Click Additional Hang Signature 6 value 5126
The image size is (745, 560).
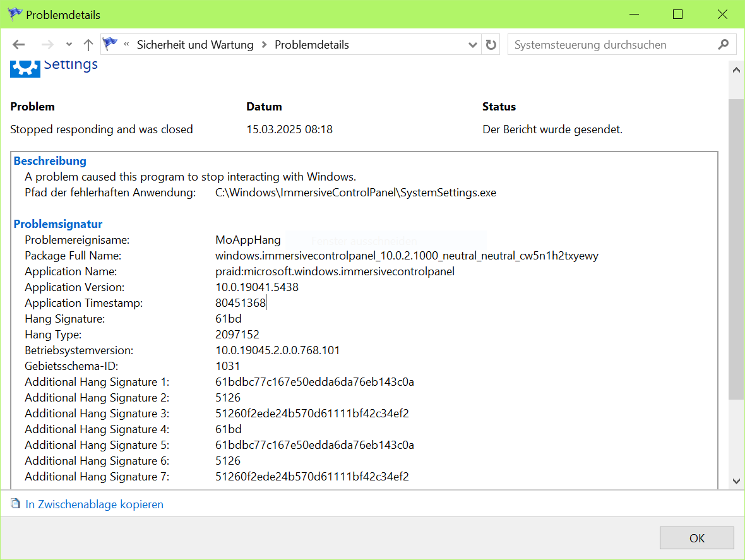[x=228, y=461]
